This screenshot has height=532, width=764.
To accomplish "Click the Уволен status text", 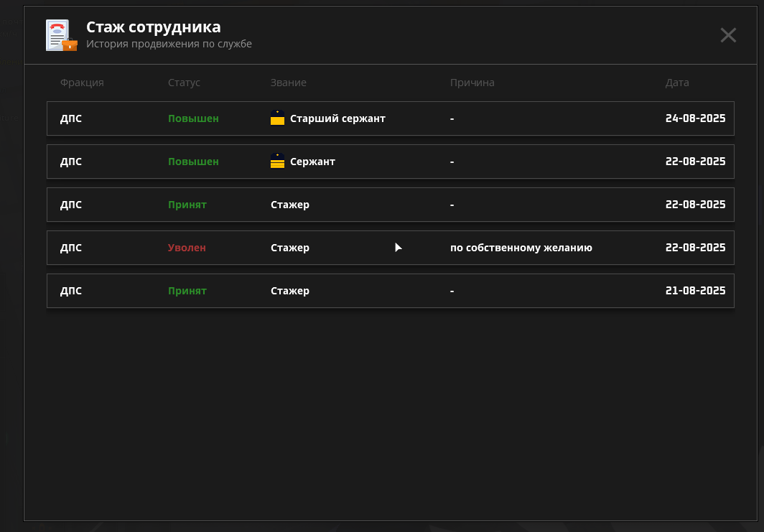I will coord(187,248).
